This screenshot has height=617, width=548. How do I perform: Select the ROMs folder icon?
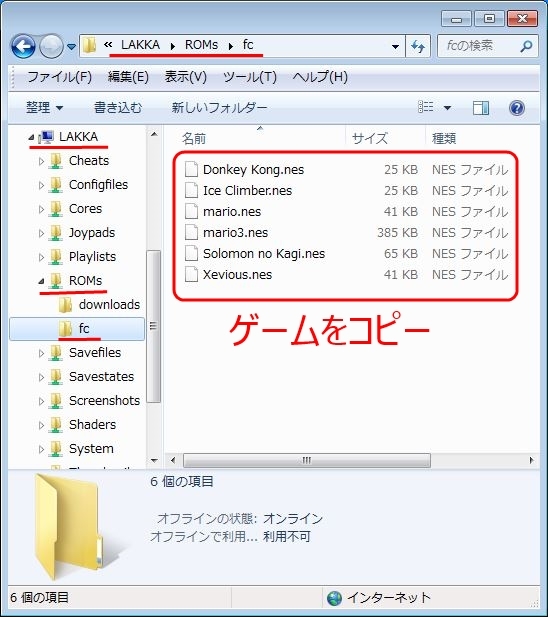pyautogui.click(x=55, y=281)
